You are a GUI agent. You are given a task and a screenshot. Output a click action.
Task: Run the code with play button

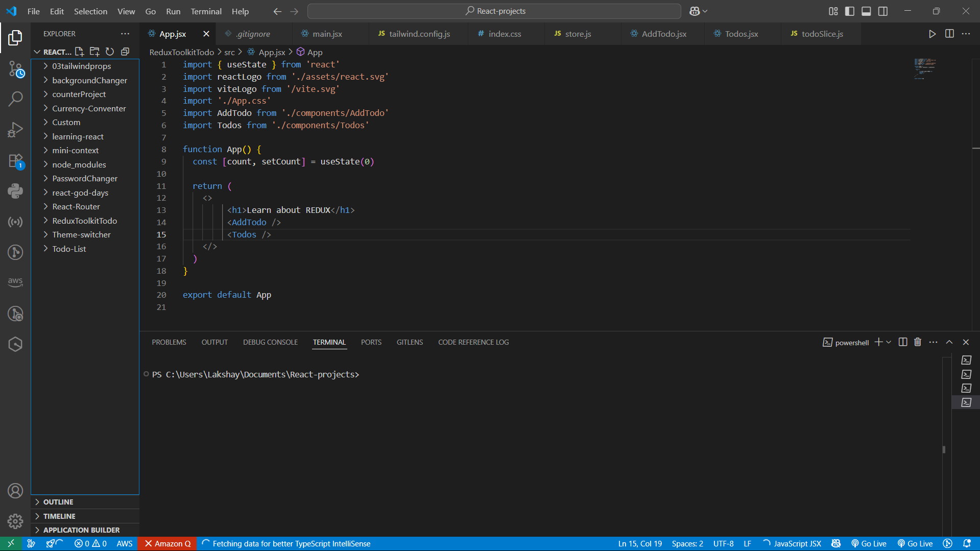(933, 34)
